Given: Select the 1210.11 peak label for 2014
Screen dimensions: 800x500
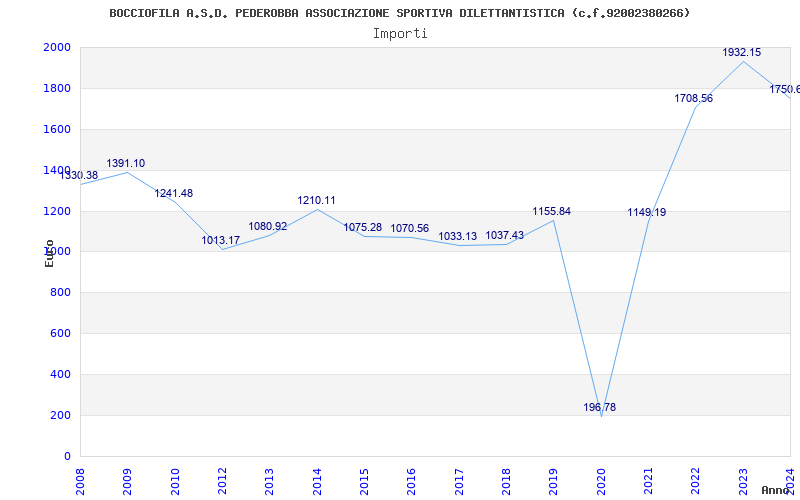Looking at the screenshot, I should coord(316,201).
